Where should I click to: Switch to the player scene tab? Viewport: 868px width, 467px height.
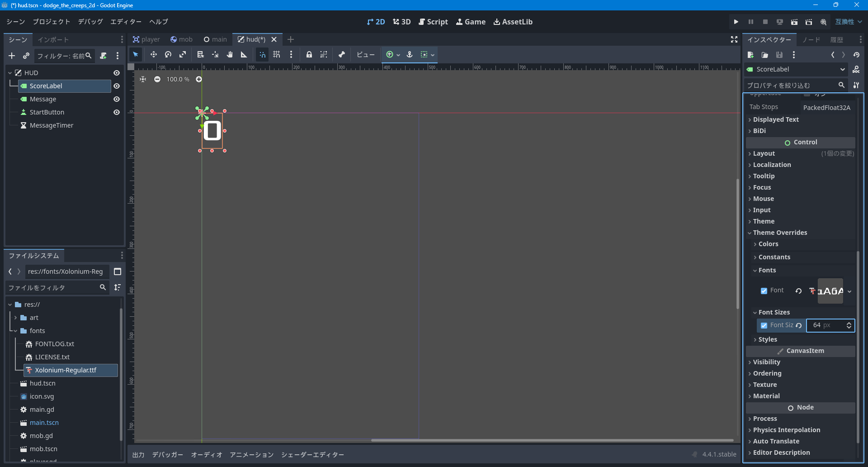coord(146,39)
